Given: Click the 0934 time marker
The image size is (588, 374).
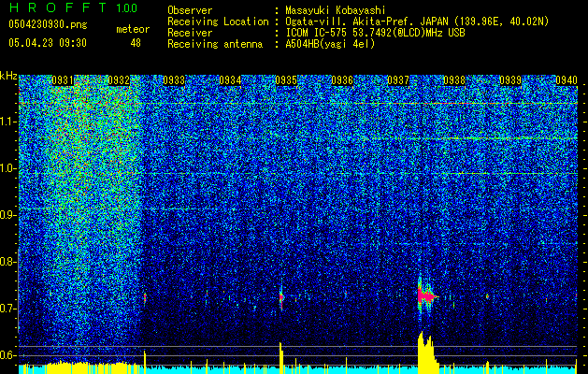Looking at the screenshot, I should pos(230,80).
